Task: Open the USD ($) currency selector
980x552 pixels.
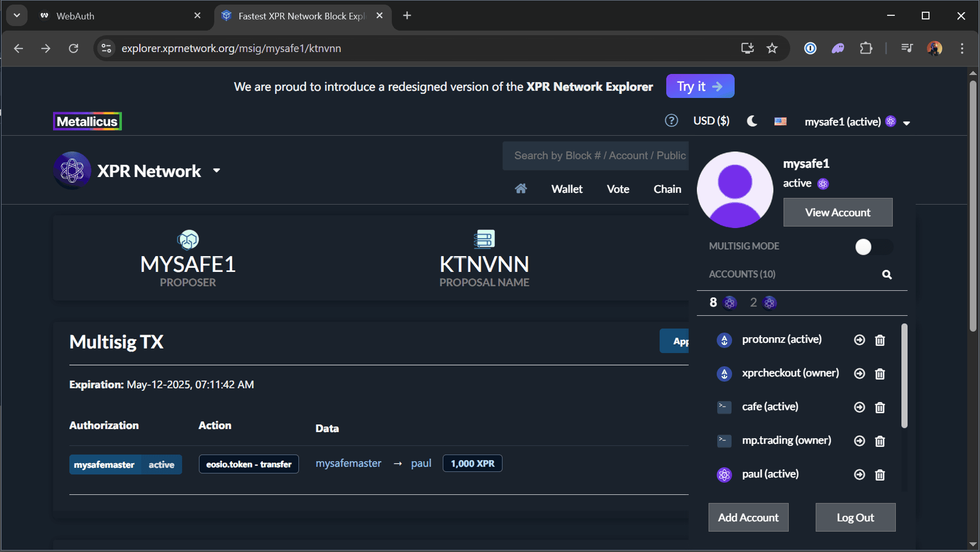Action: 711,121
